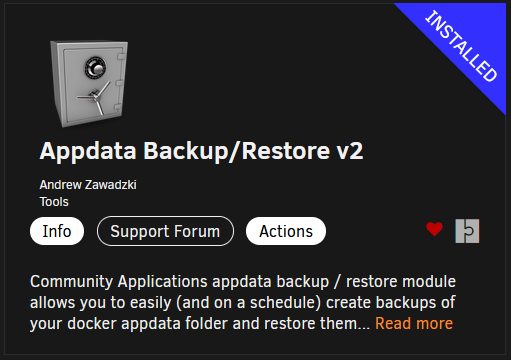Open the Support Forum link button
Screen dimensions: 511x360
coord(165,231)
